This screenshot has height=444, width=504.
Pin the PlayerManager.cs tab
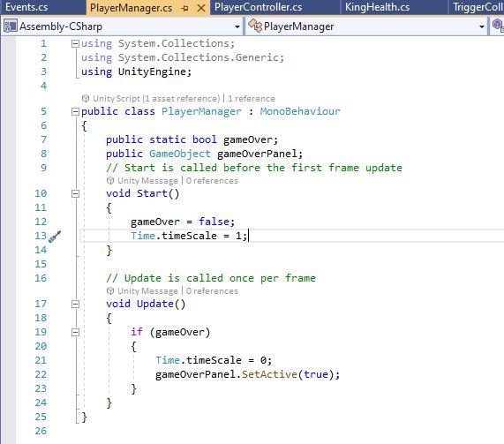[184, 8]
